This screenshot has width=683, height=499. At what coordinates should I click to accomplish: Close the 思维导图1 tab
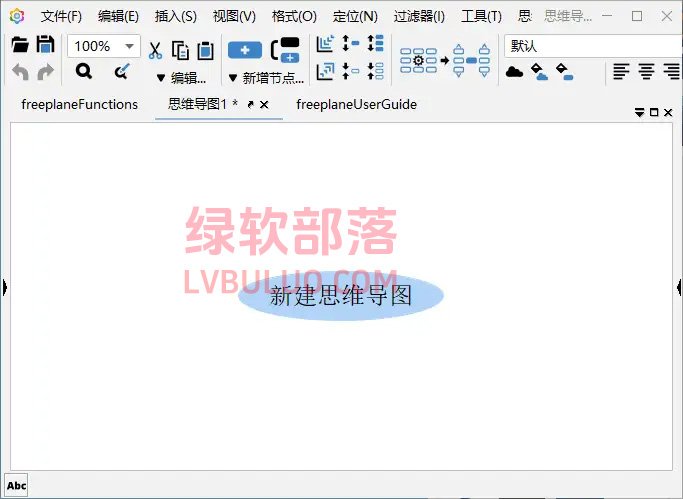click(x=264, y=105)
